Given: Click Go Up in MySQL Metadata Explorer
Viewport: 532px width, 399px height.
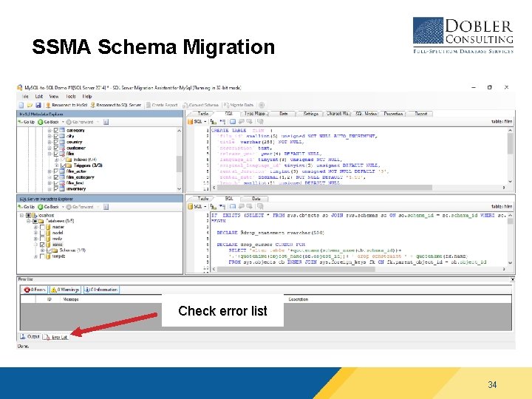Looking at the screenshot, I should (27, 122).
